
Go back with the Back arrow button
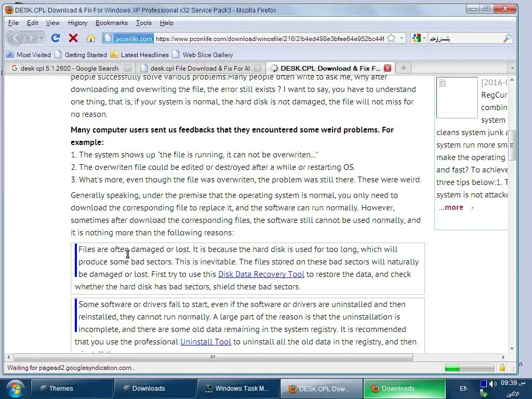pos(15,38)
